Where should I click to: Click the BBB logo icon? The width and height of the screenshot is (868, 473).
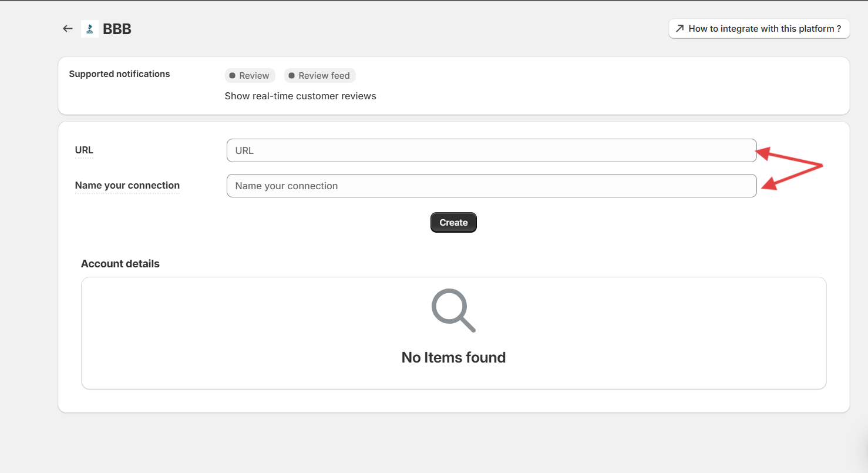[89, 29]
